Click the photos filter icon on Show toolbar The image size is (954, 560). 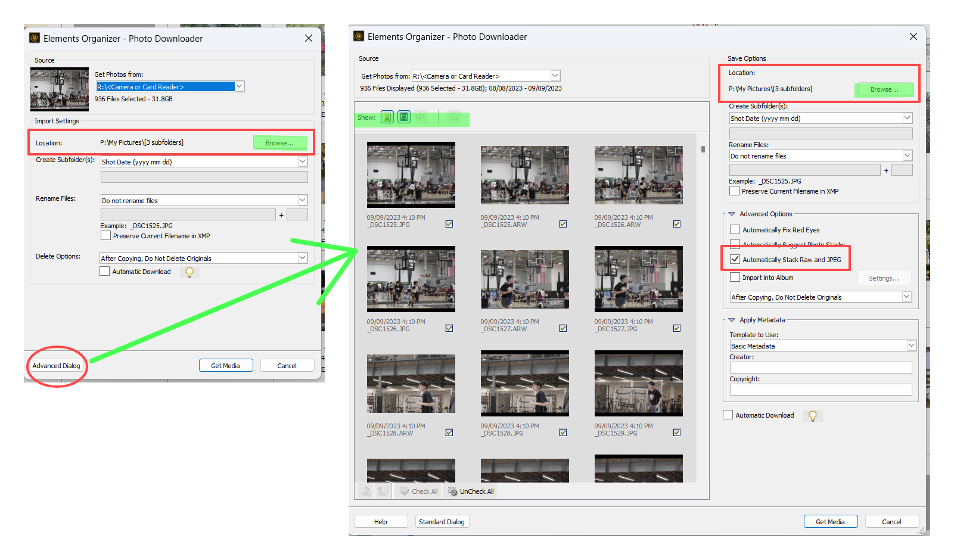click(387, 117)
